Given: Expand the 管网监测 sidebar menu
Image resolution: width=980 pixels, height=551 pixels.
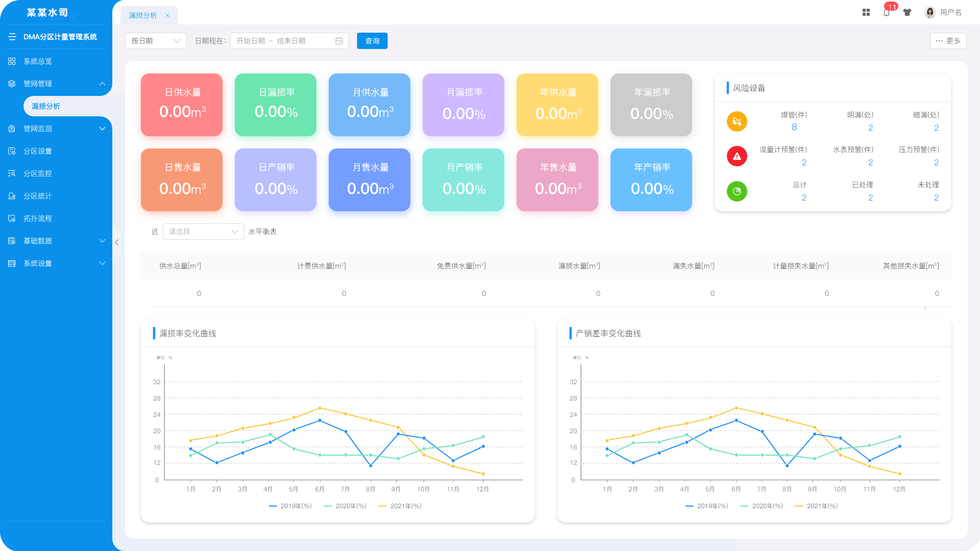Looking at the screenshot, I should [x=56, y=129].
